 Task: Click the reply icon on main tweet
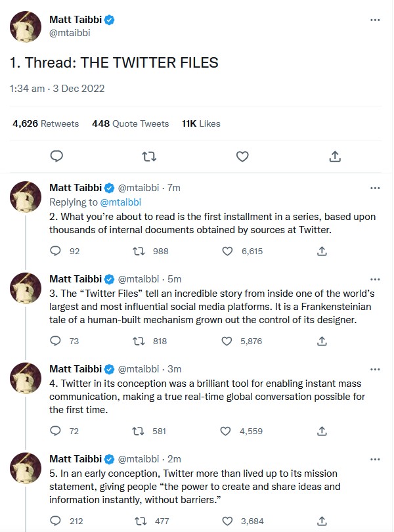point(56,156)
